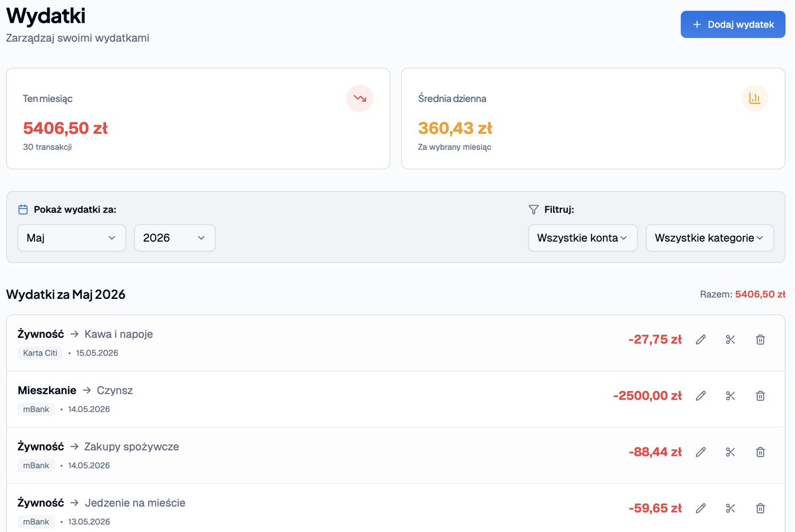Viewport: 795px width, 532px height.
Task: Edit the Czynsz expense with pencil icon
Action: [x=701, y=396]
